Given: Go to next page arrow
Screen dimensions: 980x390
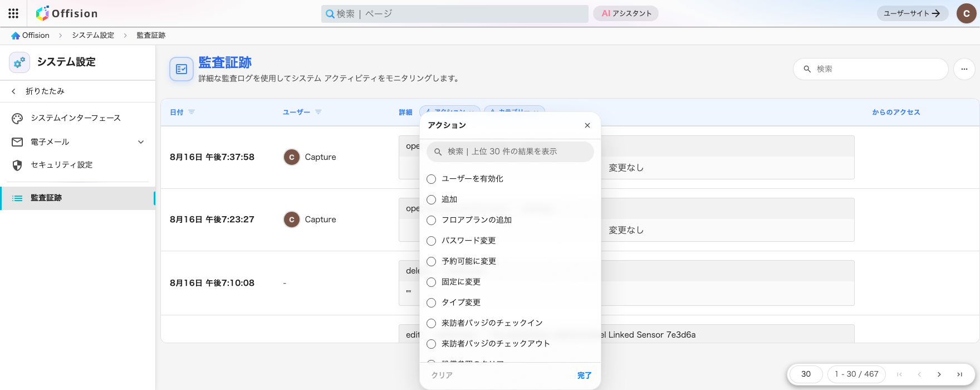Looking at the screenshot, I should 939,374.
